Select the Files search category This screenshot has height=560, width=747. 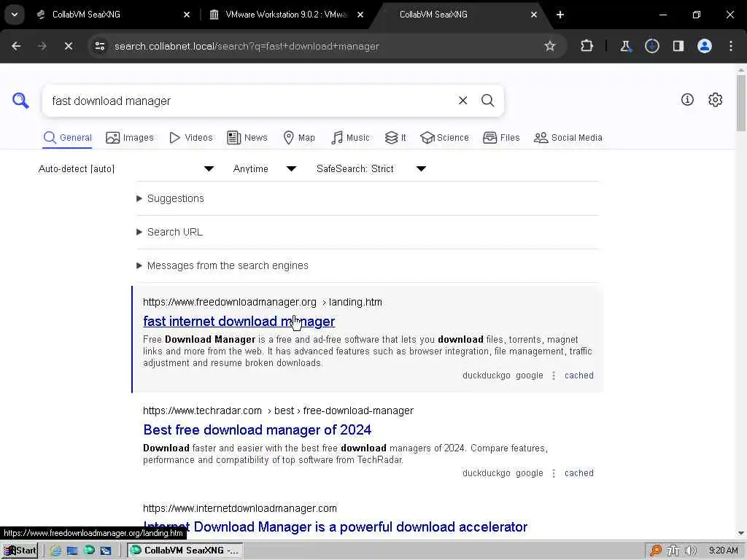click(501, 138)
